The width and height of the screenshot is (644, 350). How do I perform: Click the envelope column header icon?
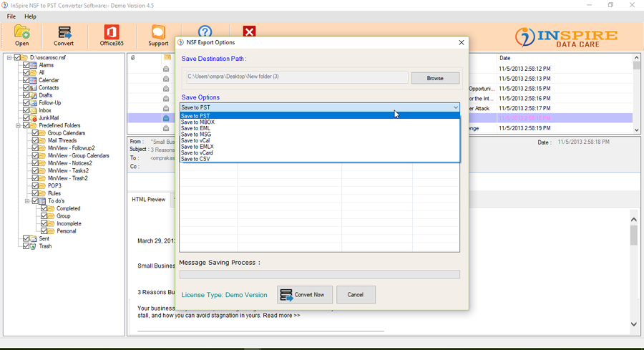point(167,57)
